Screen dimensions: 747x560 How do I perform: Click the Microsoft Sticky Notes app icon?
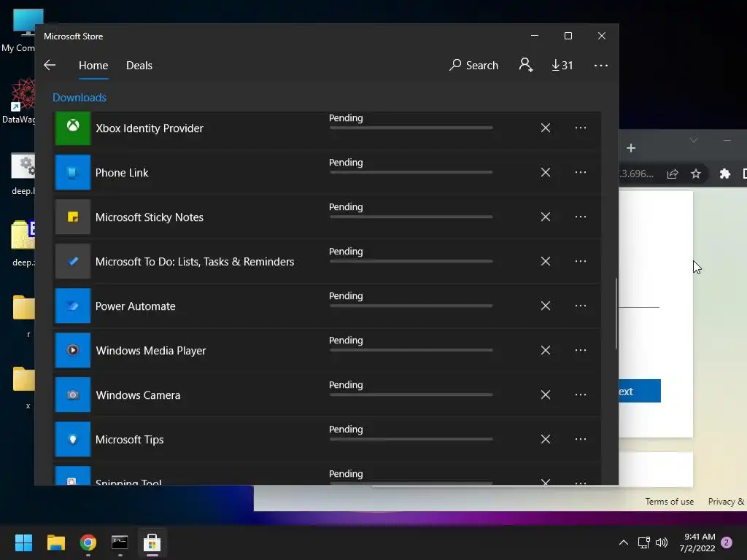point(73,217)
